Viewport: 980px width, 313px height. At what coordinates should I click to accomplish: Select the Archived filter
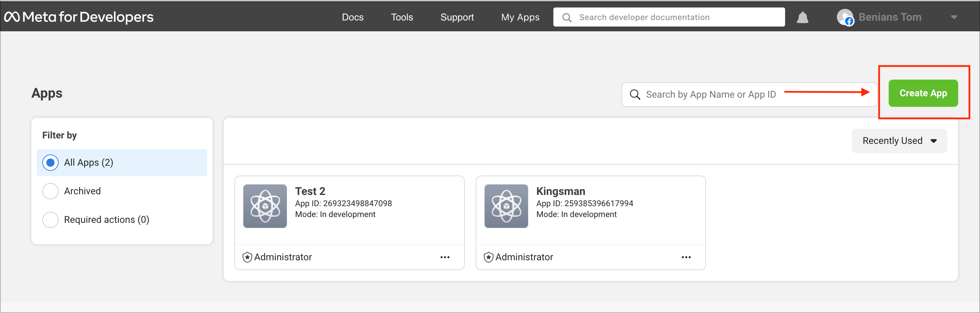(122, 191)
